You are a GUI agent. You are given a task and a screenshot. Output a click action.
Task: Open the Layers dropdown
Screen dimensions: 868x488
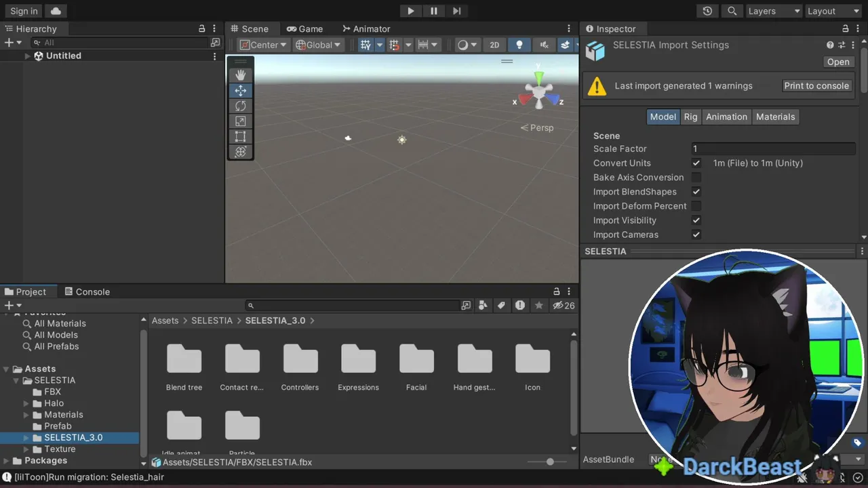(x=773, y=11)
